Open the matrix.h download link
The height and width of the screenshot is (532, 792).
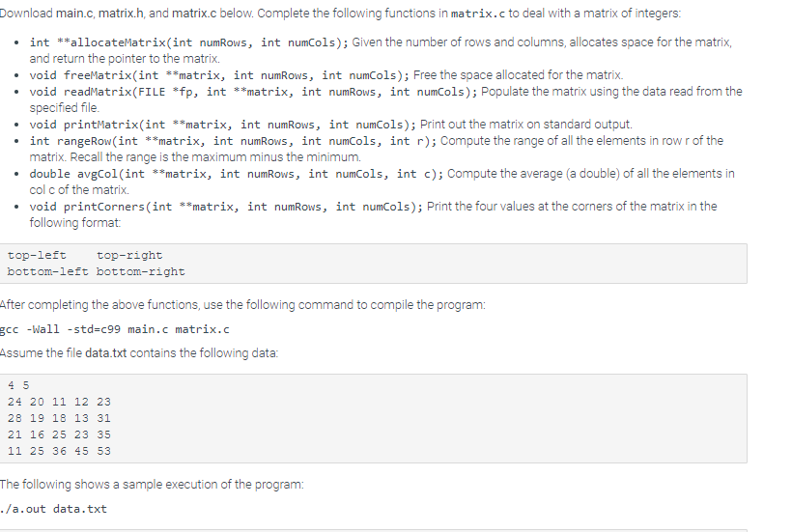pyautogui.click(x=122, y=14)
